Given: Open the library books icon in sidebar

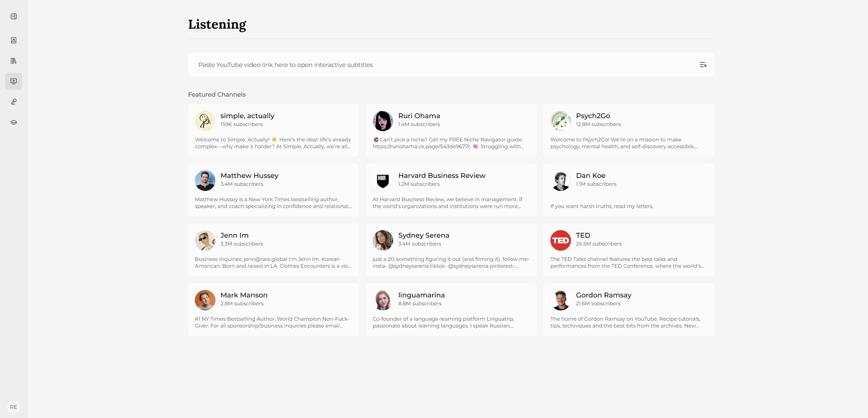Looking at the screenshot, I should click(14, 61).
